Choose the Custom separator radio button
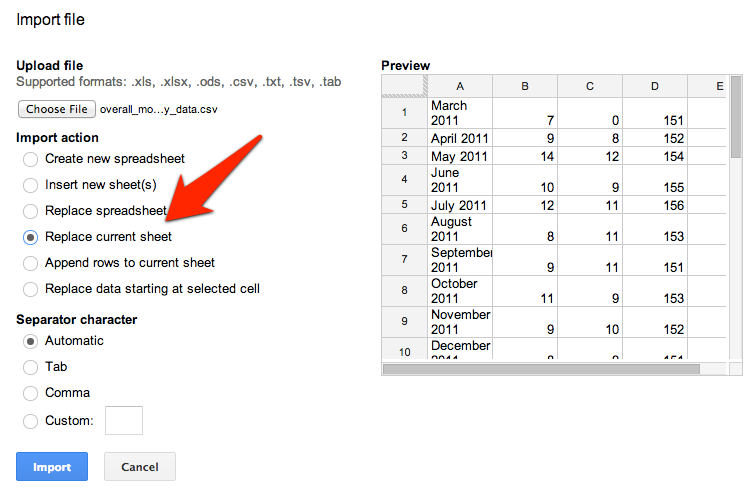 tap(30, 421)
